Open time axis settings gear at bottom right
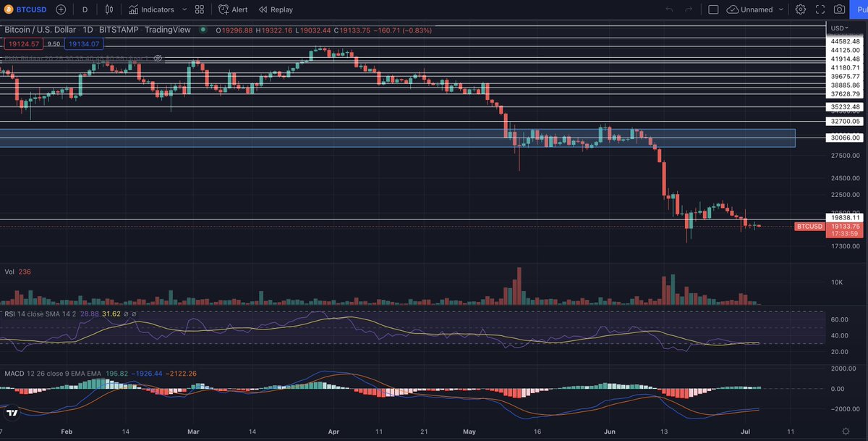Screen dimensions: 868x441 point(845,430)
